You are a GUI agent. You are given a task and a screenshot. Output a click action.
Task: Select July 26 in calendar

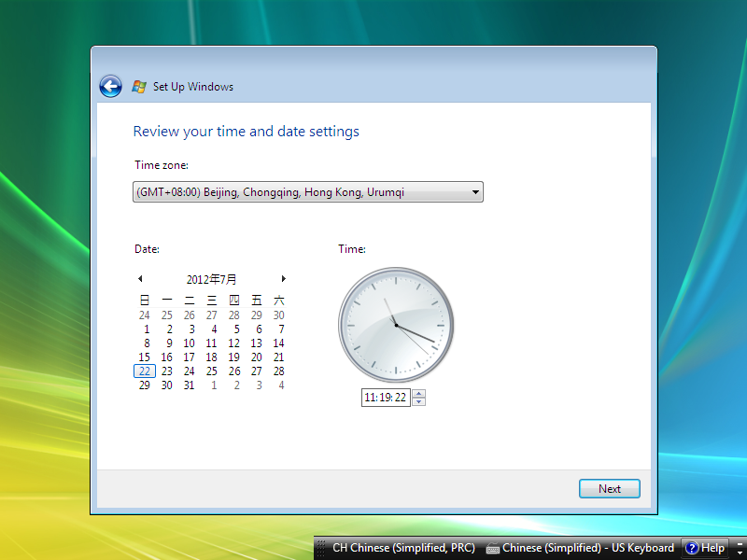[x=234, y=371]
